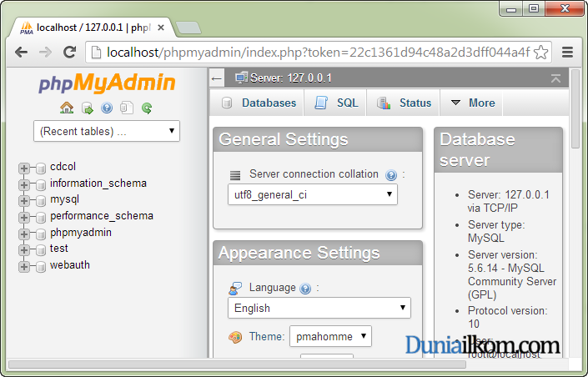Open the More dropdown tab
The width and height of the screenshot is (588, 377).
(x=473, y=103)
